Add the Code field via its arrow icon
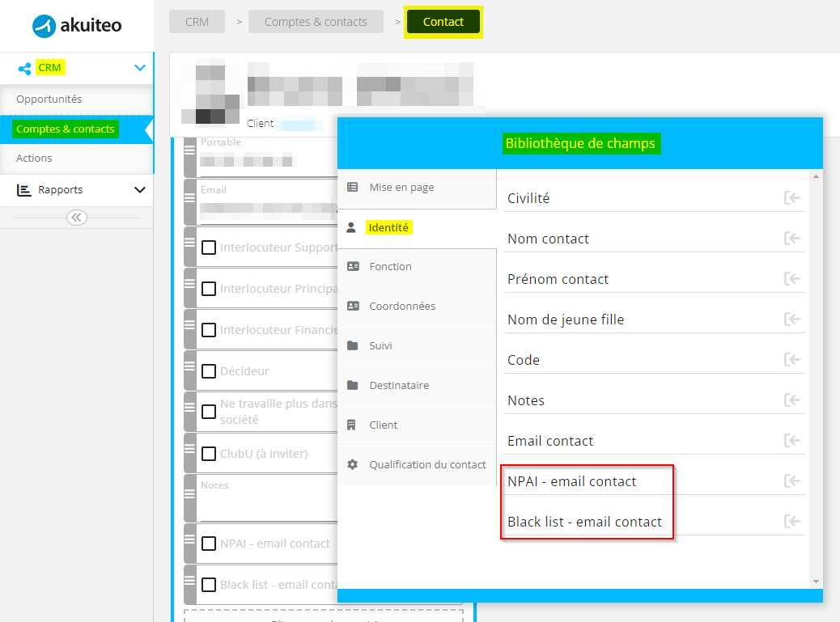Viewport: 840px width, 622px height. [x=792, y=360]
